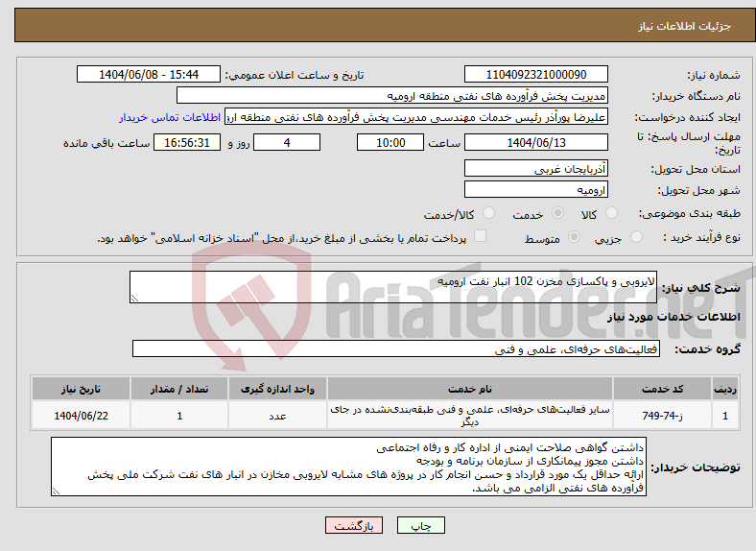Image resolution: width=756 pixels, height=551 pixels.
Task: Click the تعداد / مقدار column header
Action: click(x=179, y=389)
